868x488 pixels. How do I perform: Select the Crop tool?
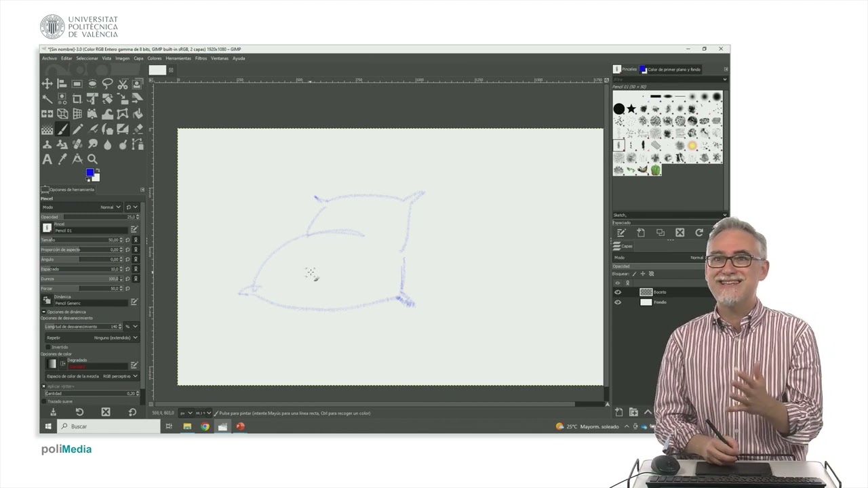77,99
